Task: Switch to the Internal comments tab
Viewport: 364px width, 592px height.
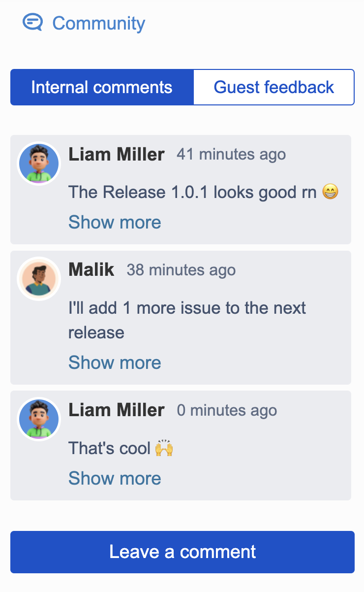Action: (102, 87)
